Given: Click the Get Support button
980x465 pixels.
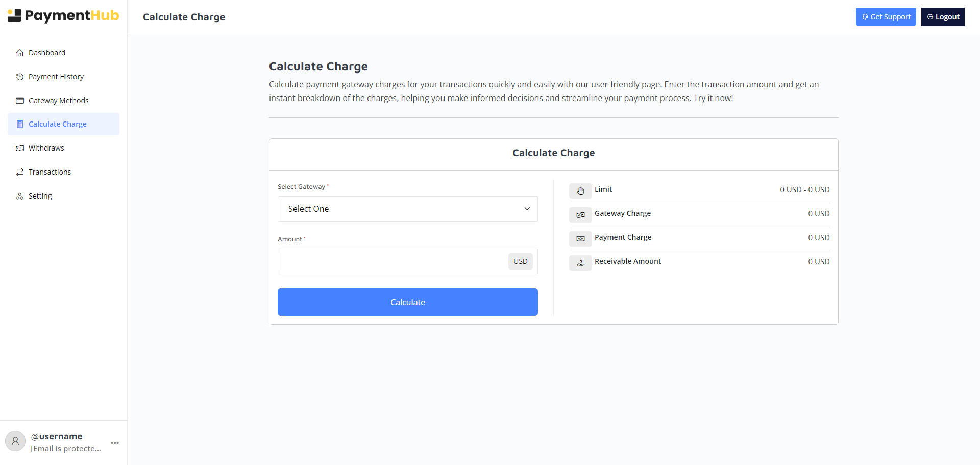Looking at the screenshot, I should click(886, 16).
